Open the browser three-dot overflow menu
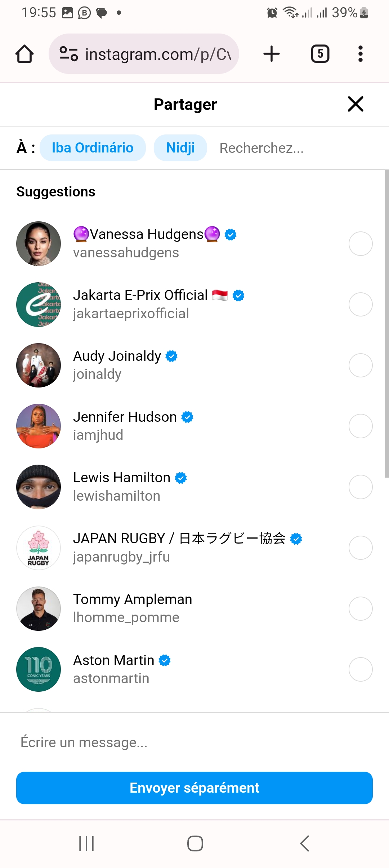 pyautogui.click(x=360, y=54)
